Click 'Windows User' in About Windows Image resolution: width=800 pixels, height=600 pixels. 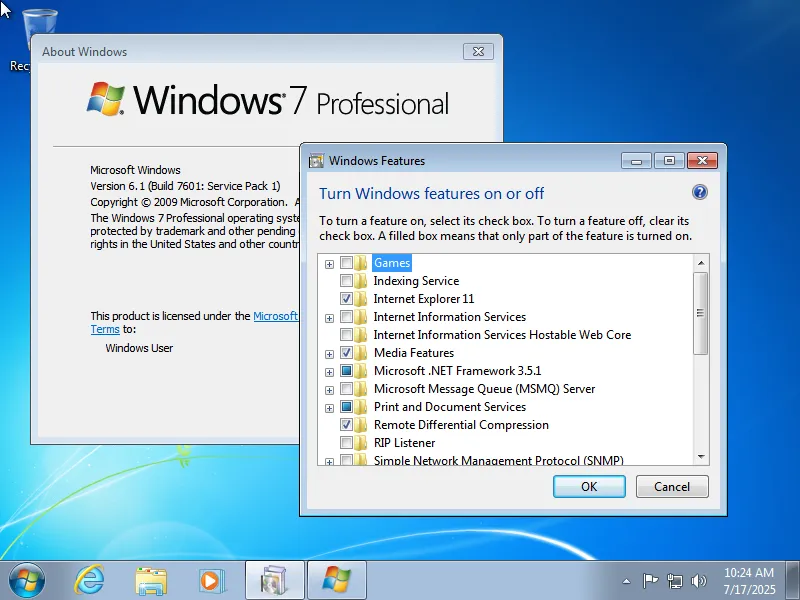coord(139,348)
